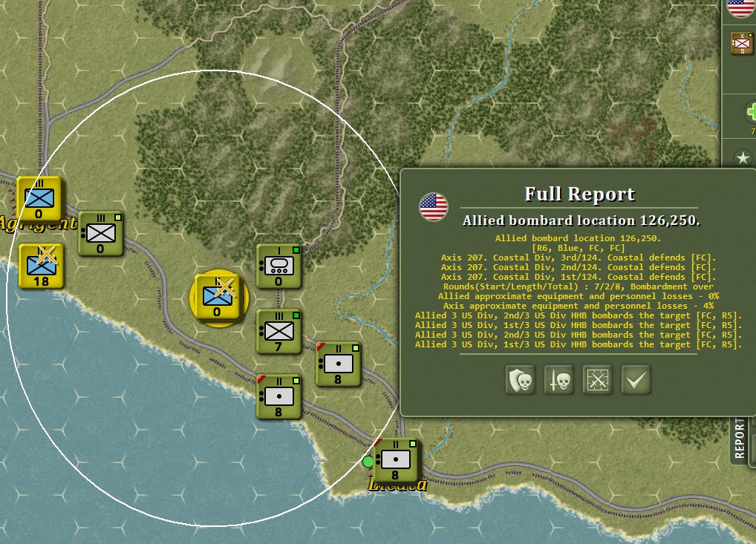Screen dimensions: 756x544
Task: Select the artillery unit at Licata
Action: [395, 461]
